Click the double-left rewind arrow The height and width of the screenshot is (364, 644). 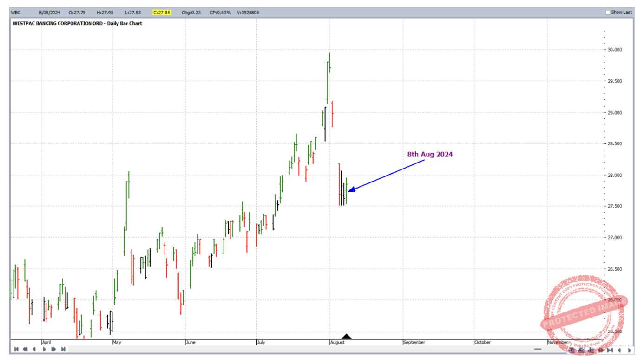pos(25,349)
